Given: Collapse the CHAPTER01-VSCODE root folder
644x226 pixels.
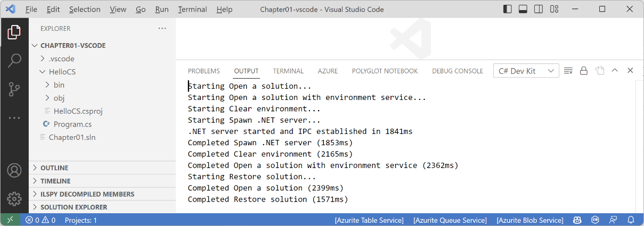Looking at the screenshot, I should (102, 46).
